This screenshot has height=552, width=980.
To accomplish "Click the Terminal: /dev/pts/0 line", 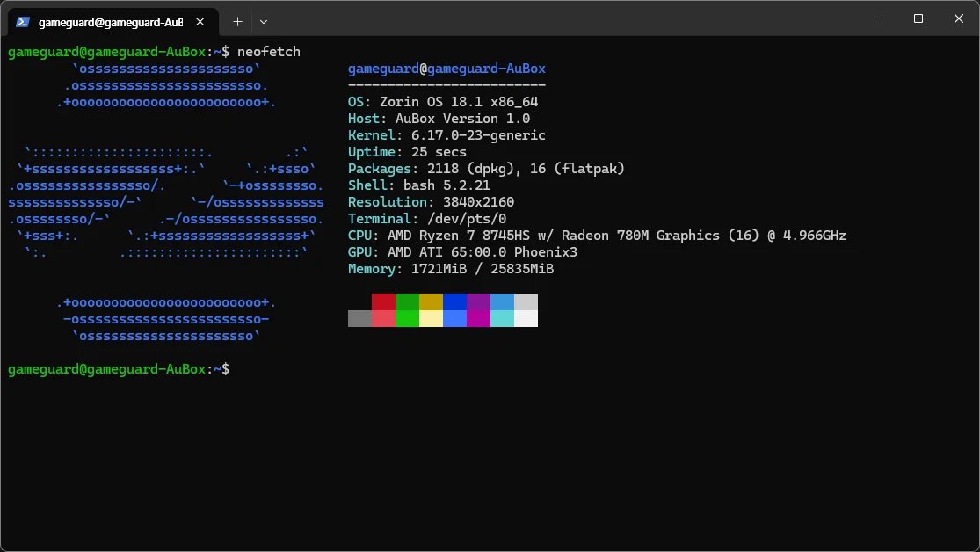I will 427,219.
